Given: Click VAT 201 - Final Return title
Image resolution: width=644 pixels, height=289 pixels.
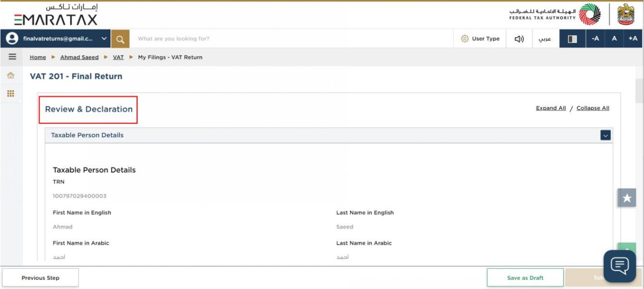Looking at the screenshot, I should (76, 76).
